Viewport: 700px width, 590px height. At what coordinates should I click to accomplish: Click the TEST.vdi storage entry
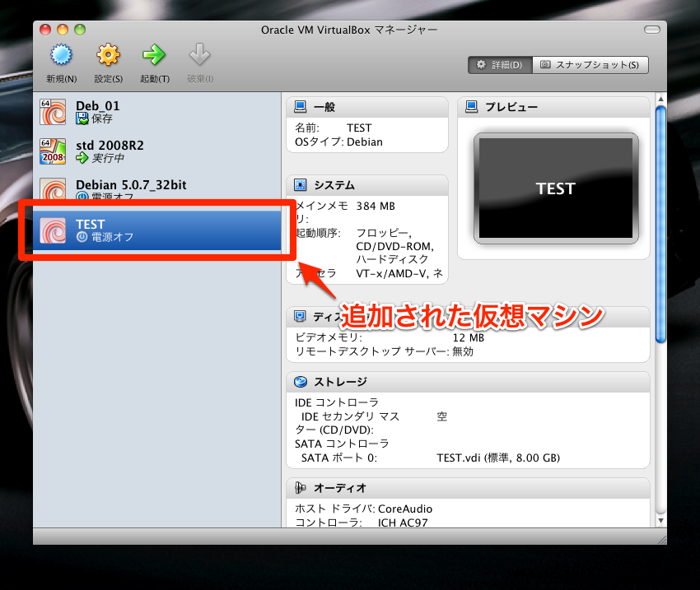coord(498,458)
